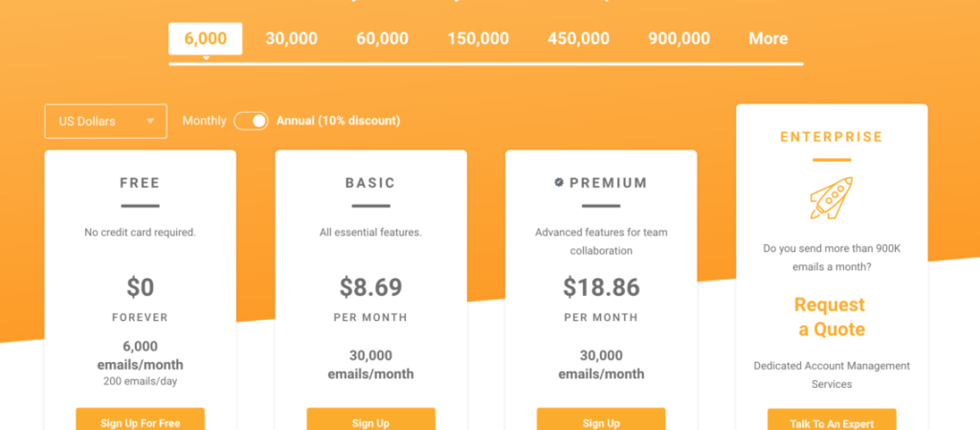The height and width of the screenshot is (430, 980).
Task: Click the Premium badge icon
Action: pyautogui.click(x=558, y=182)
